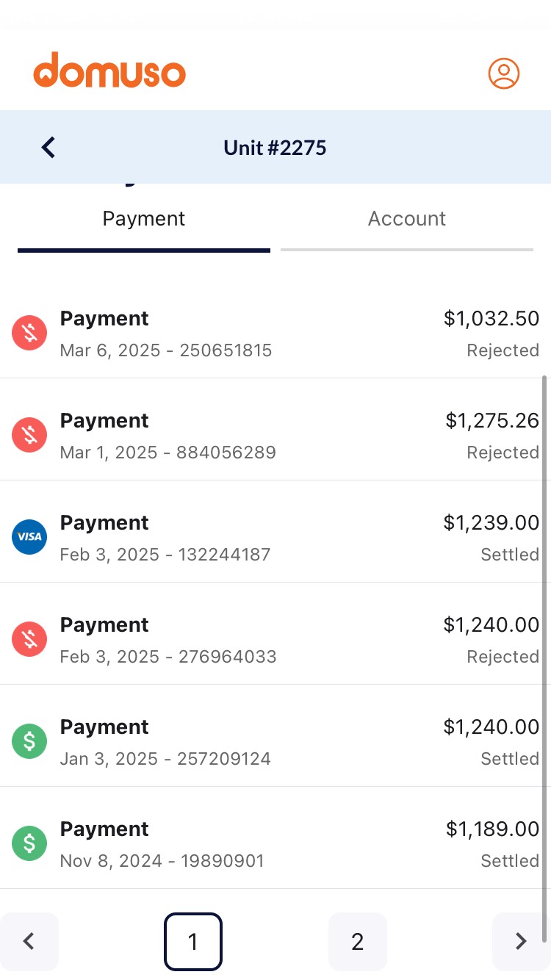This screenshot has height=980, width=551.
Task: Click rejected icon for Mar 6 payment
Action: click(x=29, y=334)
